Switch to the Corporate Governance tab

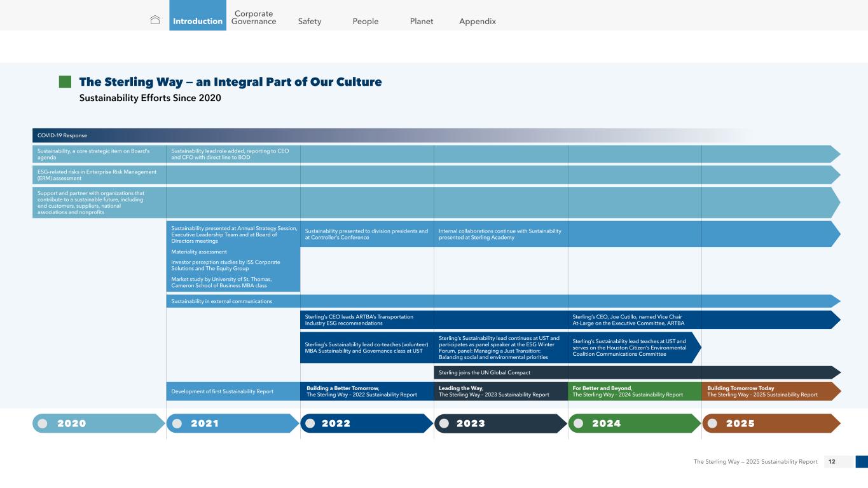pos(254,18)
